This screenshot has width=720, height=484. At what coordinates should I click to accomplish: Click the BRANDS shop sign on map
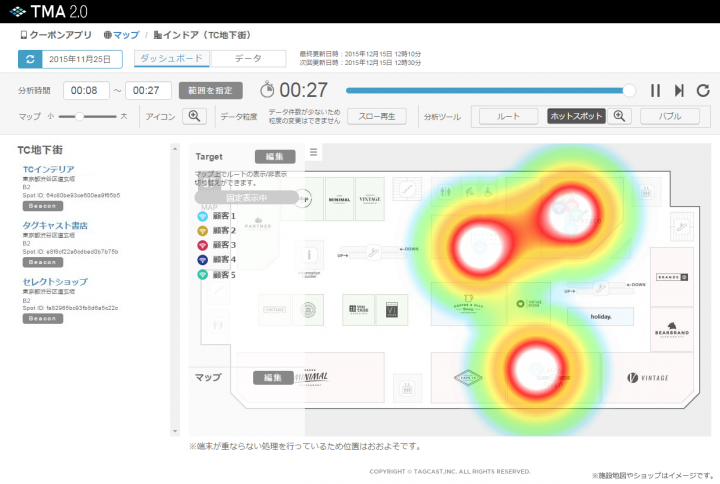pyautogui.click(x=672, y=277)
